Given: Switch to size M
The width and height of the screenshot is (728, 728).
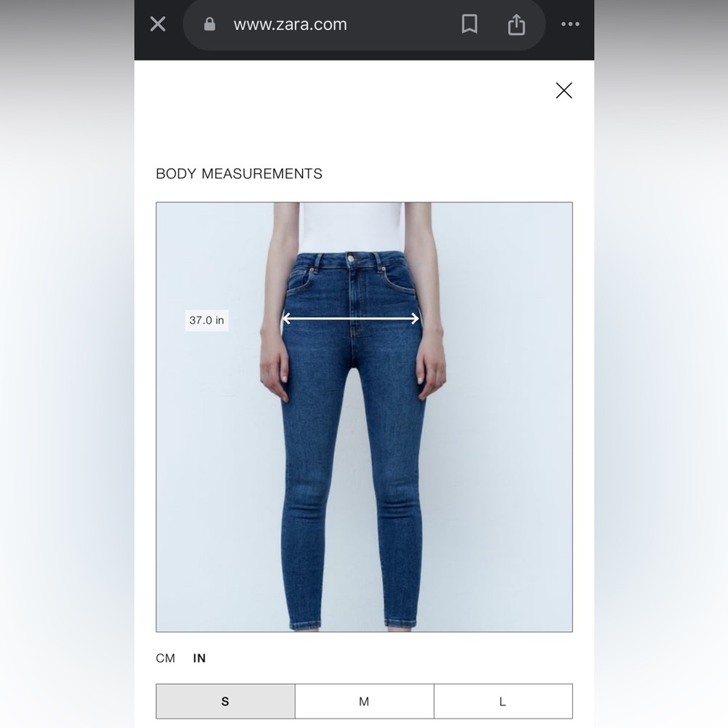Looking at the screenshot, I should (x=364, y=701).
